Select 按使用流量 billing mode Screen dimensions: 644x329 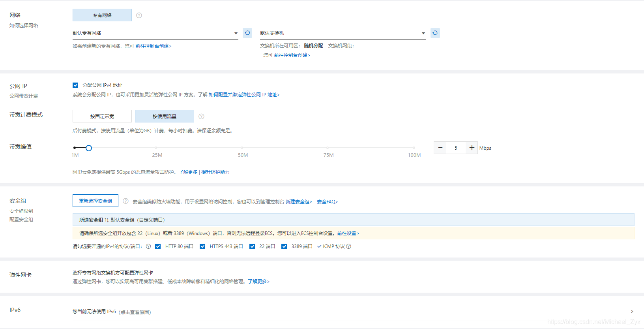point(165,116)
